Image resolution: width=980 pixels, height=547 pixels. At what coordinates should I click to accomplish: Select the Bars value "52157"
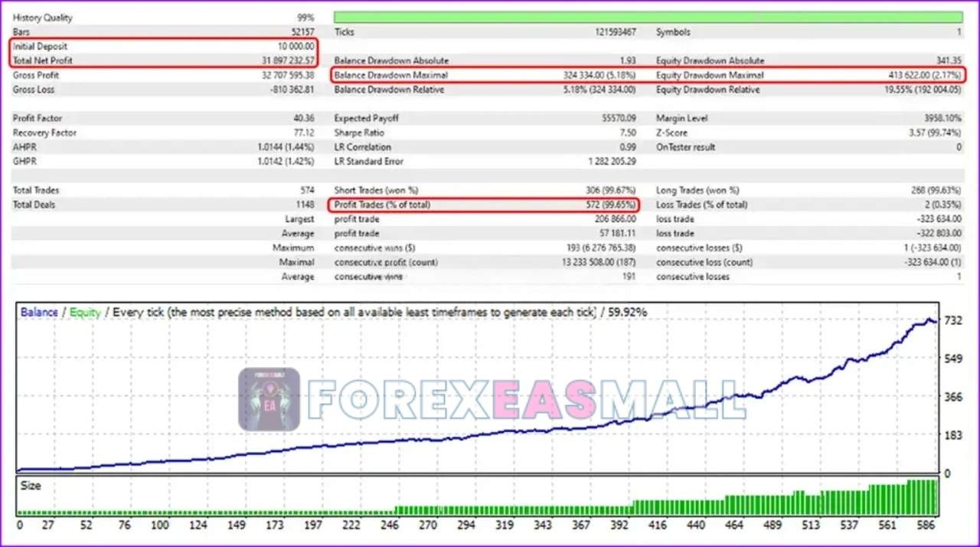tap(301, 32)
